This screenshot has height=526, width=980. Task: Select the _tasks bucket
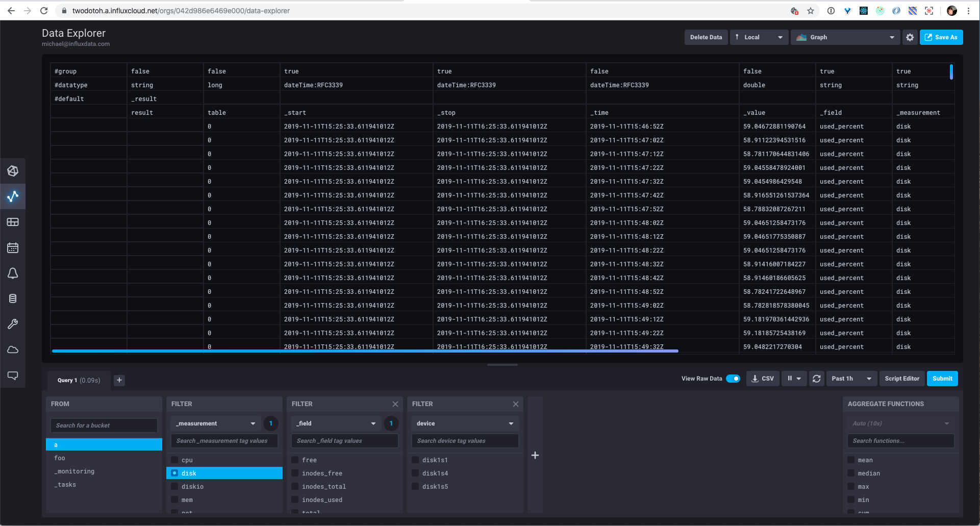click(x=104, y=484)
